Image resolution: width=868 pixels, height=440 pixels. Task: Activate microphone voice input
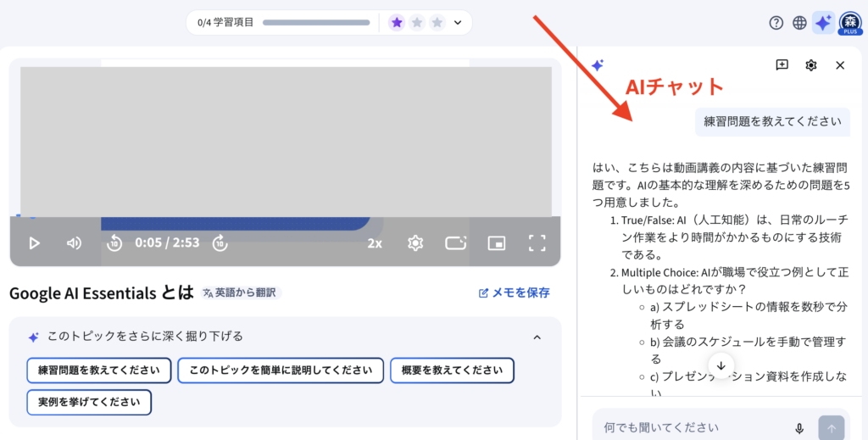(x=799, y=428)
